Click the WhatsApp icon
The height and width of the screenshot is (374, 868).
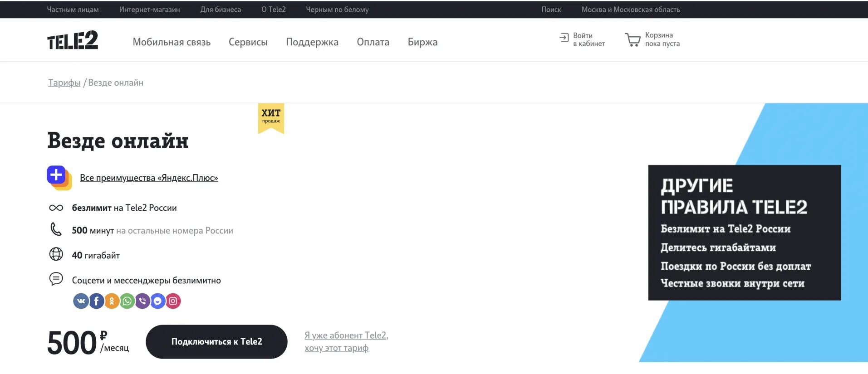(x=127, y=301)
